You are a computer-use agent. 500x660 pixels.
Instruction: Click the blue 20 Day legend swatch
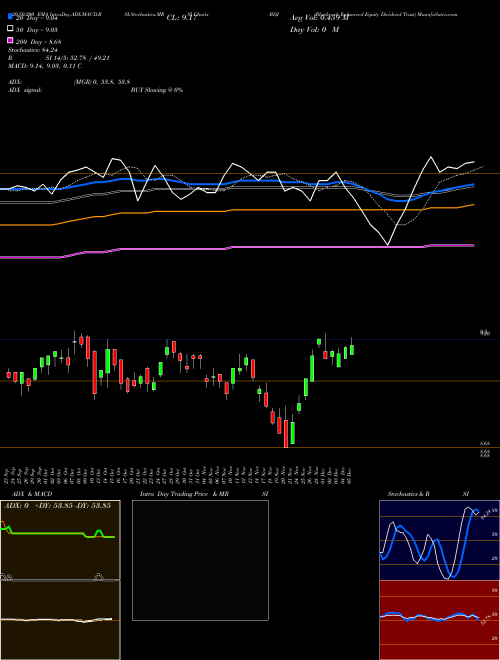pos(10,17)
